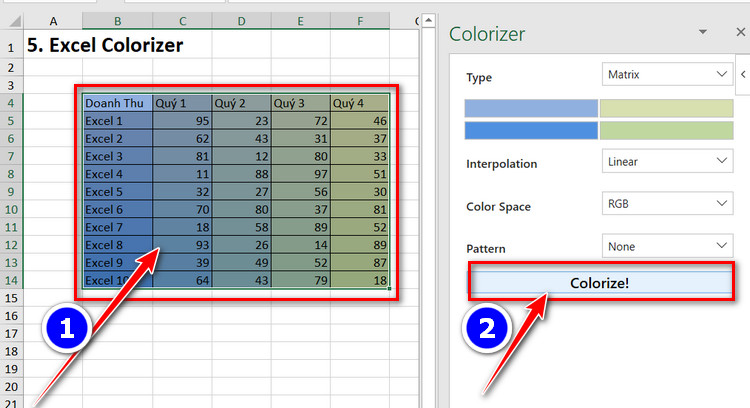Select the 'Quý 4' header cell
This screenshot has width=750, height=408.
(359, 103)
